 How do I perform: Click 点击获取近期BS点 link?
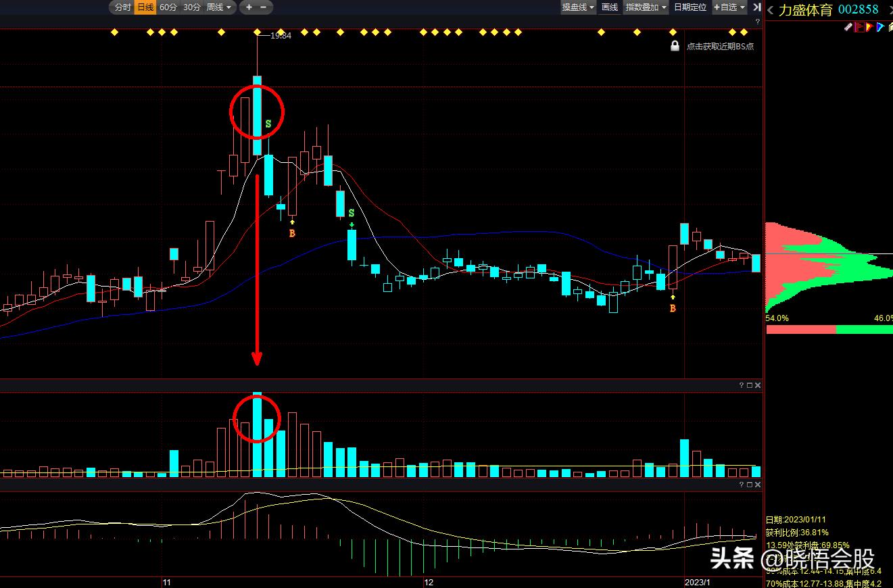[x=720, y=47]
